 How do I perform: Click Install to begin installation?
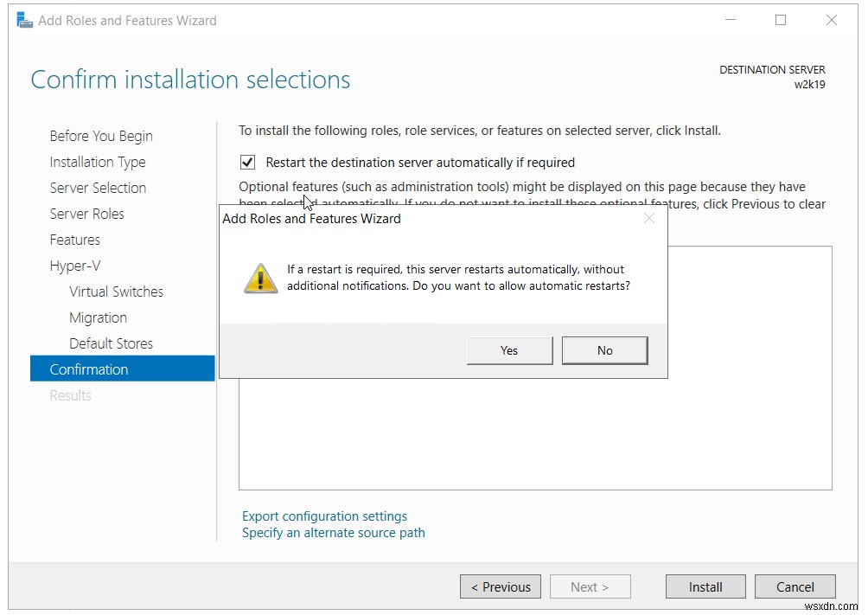(x=705, y=586)
